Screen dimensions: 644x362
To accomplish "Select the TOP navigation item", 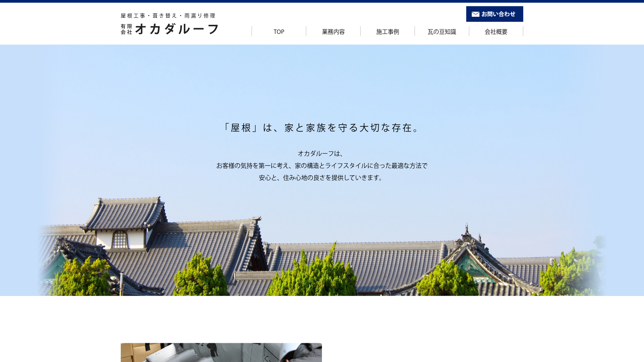I will tap(279, 32).
